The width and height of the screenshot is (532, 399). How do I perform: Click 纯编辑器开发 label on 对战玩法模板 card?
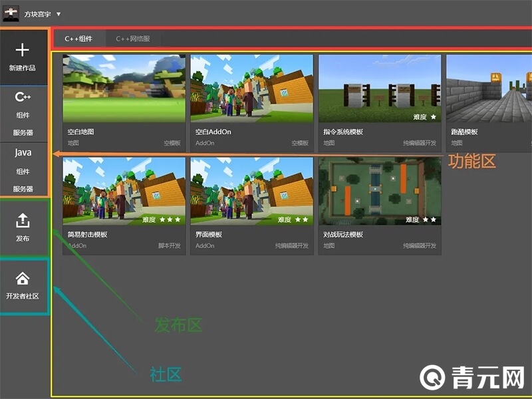point(420,245)
